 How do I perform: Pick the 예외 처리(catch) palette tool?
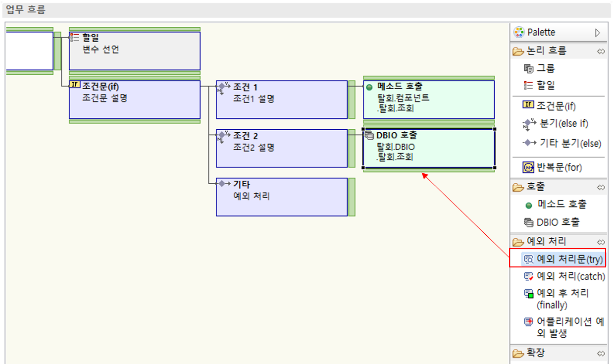(x=564, y=276)
